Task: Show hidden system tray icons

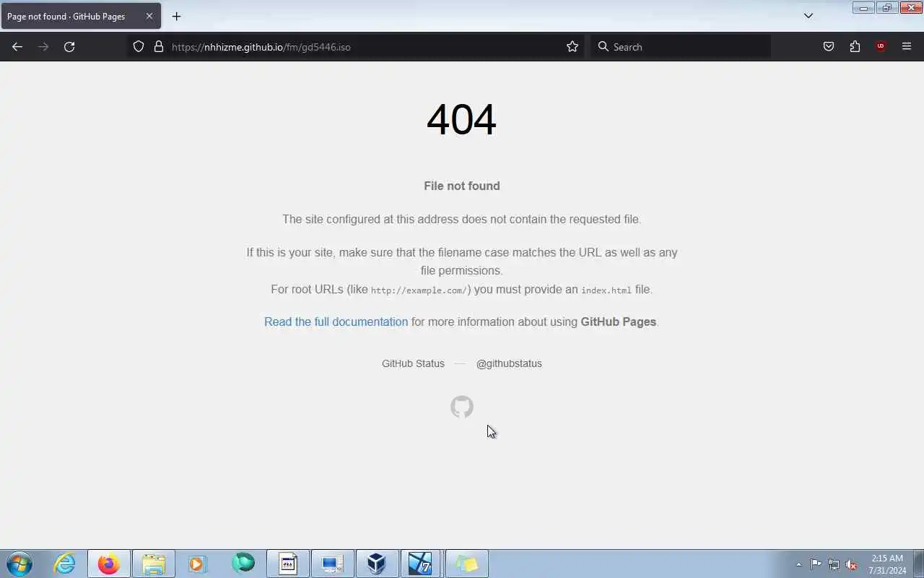Action: tap(798, 564)
